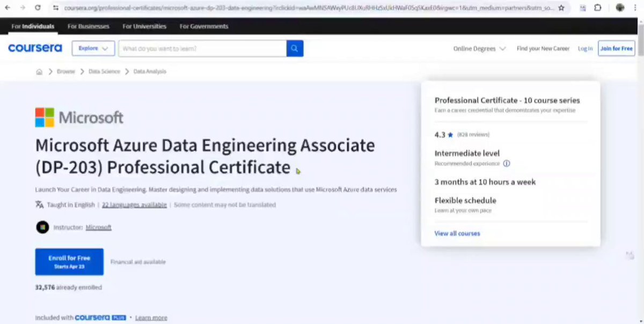Open site information icon in address bar

pos(56,8)
